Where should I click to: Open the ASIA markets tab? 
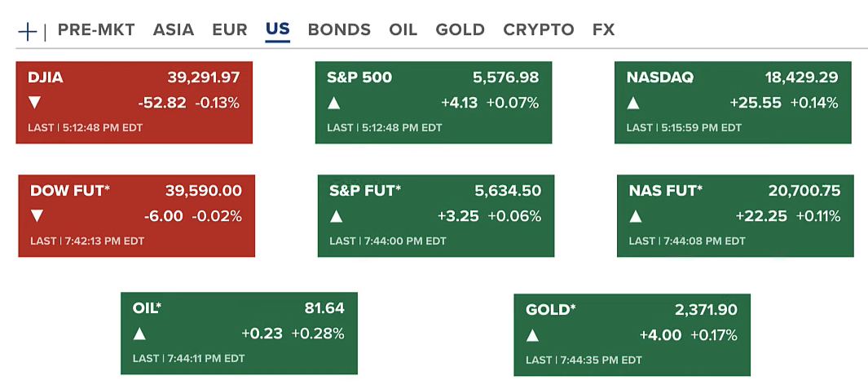click(174, 30)
